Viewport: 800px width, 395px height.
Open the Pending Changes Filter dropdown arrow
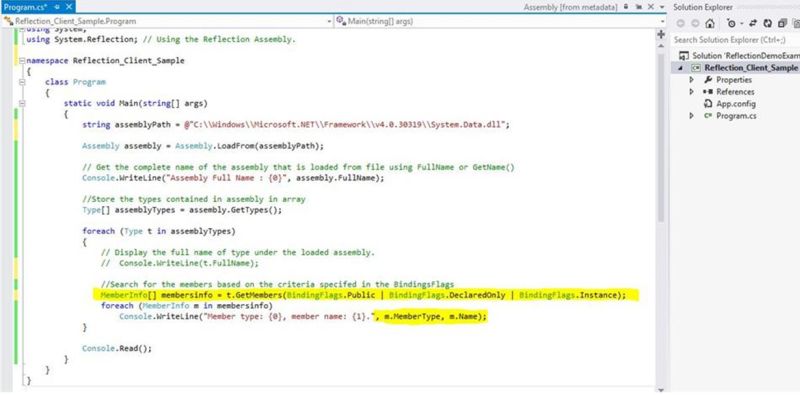tap(741, 24)
